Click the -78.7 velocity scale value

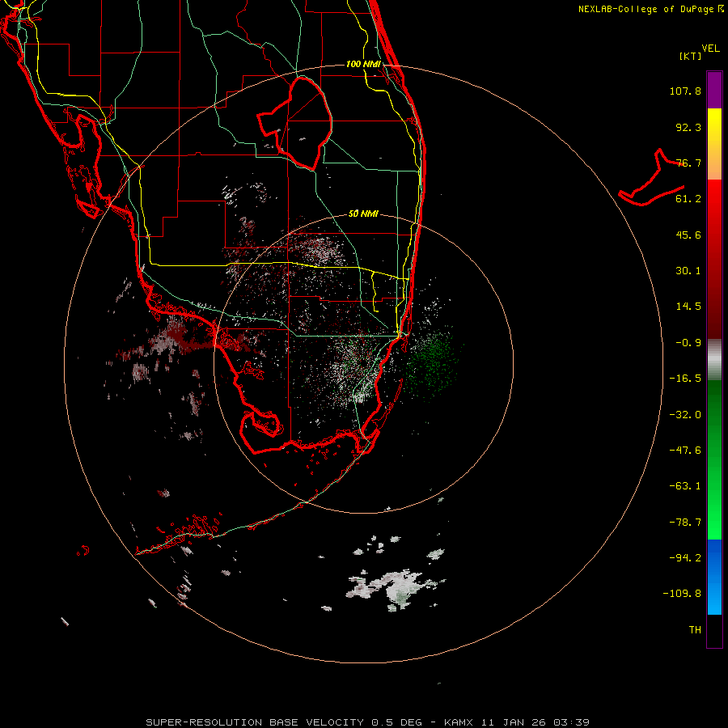pos(685,523)
